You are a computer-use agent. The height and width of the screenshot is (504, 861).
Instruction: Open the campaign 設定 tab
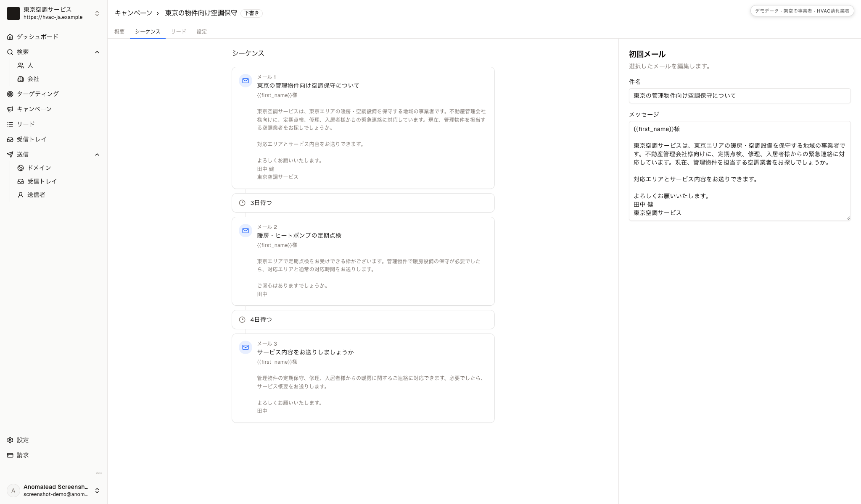[x=202, y=31]
